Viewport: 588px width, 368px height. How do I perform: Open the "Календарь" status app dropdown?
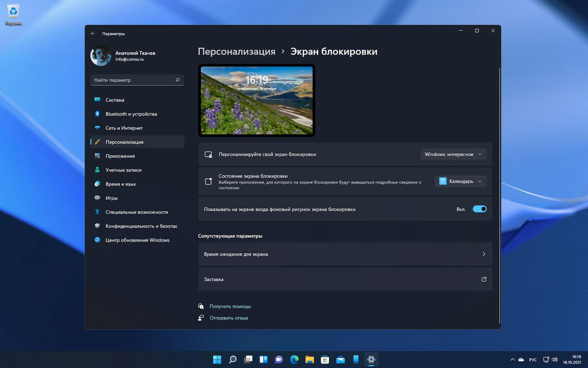(x=461, y=181)
